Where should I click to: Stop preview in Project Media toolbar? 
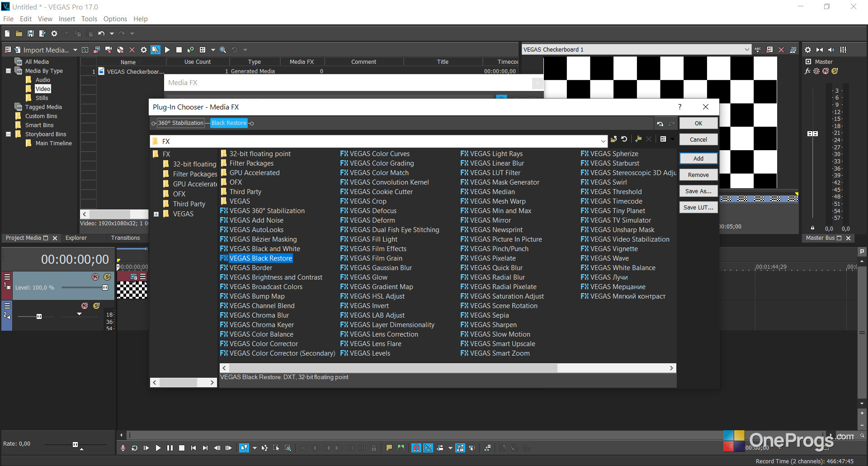[179, 50]
